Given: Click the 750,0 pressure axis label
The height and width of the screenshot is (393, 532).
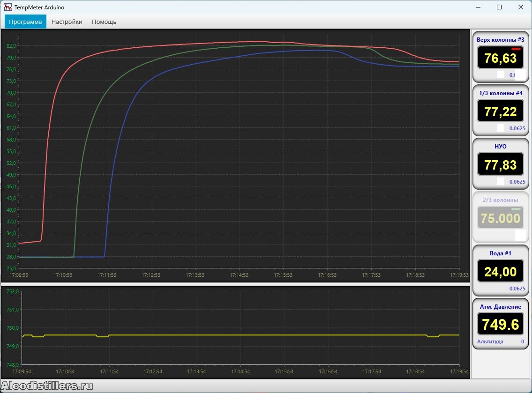Looking at the screenshot, I should tap(13, 328).
